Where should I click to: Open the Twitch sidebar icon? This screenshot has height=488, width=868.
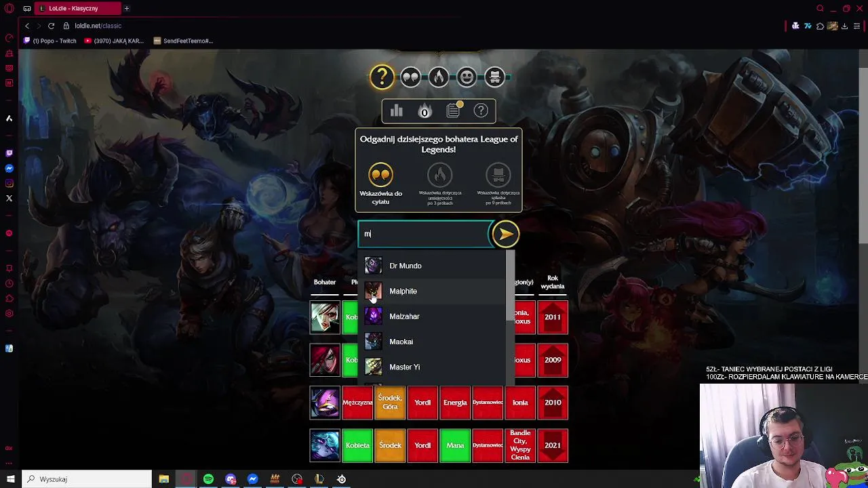pyautogui.click(x=9, y=153)
